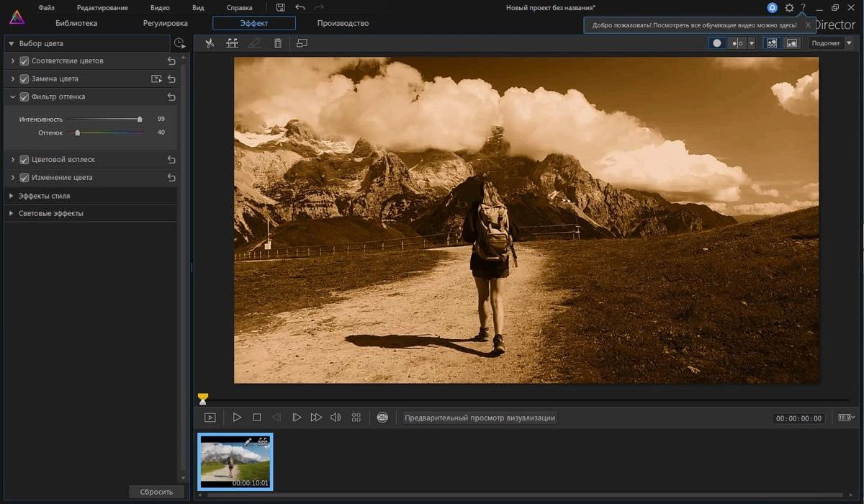864x504 pixels.
Task: Undo the last action with the top arrow
Action: coord(300,7)
